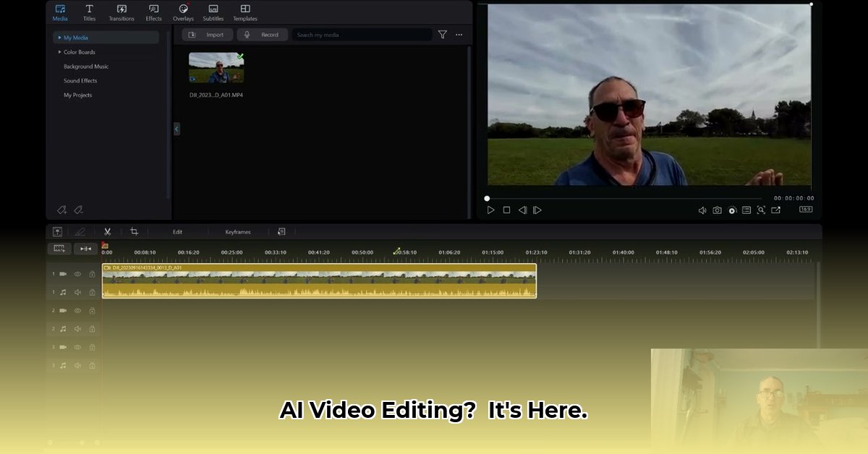The height and width of the screenshot is (454, 868).
Task: Select the crop tool above the timeline
Action: pos(134,232)
